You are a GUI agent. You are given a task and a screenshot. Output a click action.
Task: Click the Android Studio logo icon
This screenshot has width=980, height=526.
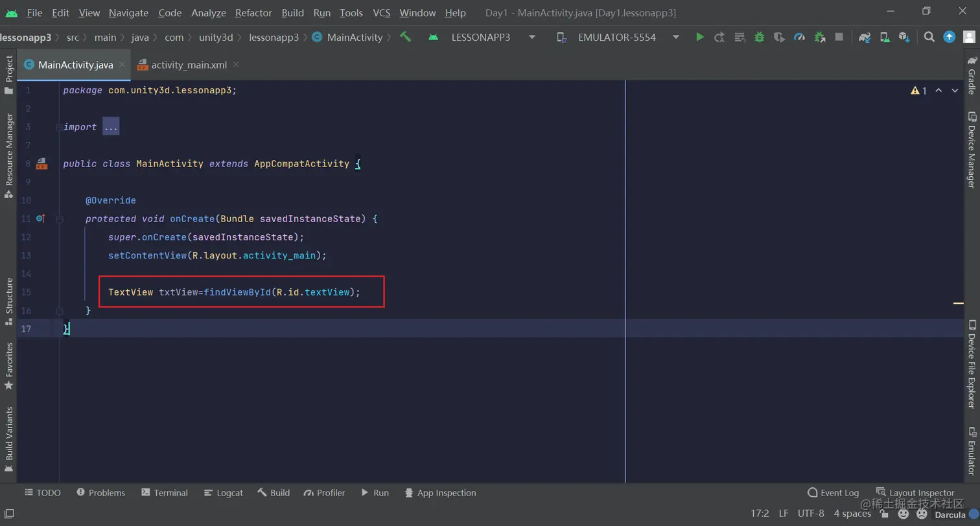[11, 13]
